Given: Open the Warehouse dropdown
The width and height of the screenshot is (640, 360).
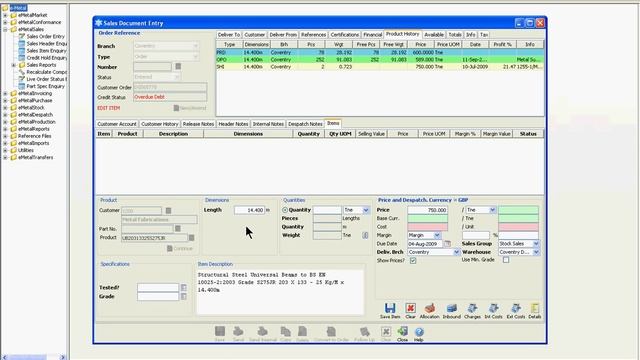Looking at the screenshot, I should [x=536, y=252].
